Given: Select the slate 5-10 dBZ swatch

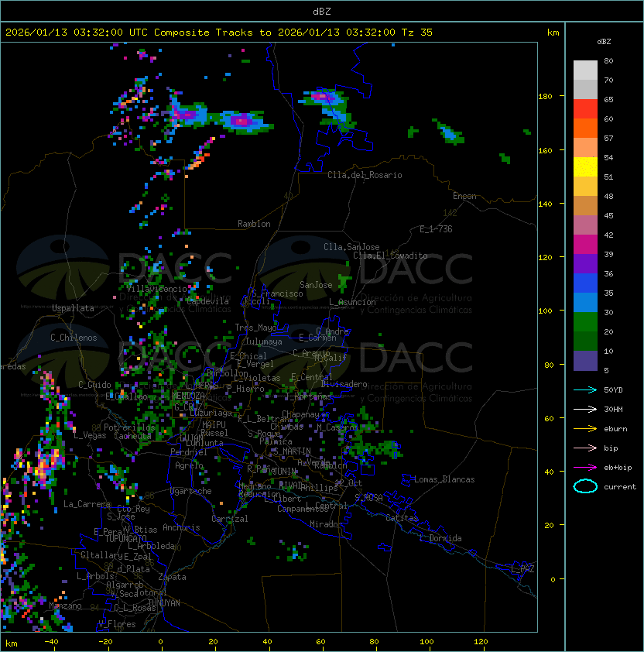Looking at the screenshot, I should tap(585, 361).
